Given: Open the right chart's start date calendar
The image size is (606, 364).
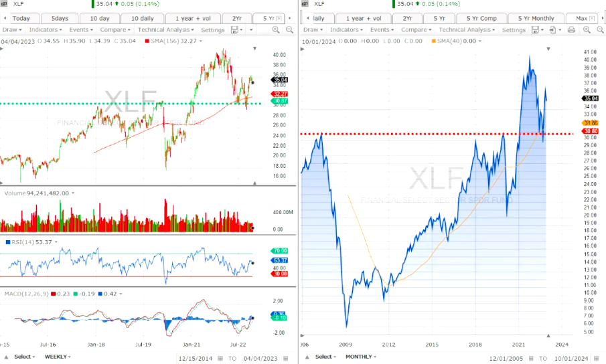Looking at the screenshot, I should point(531,358).
